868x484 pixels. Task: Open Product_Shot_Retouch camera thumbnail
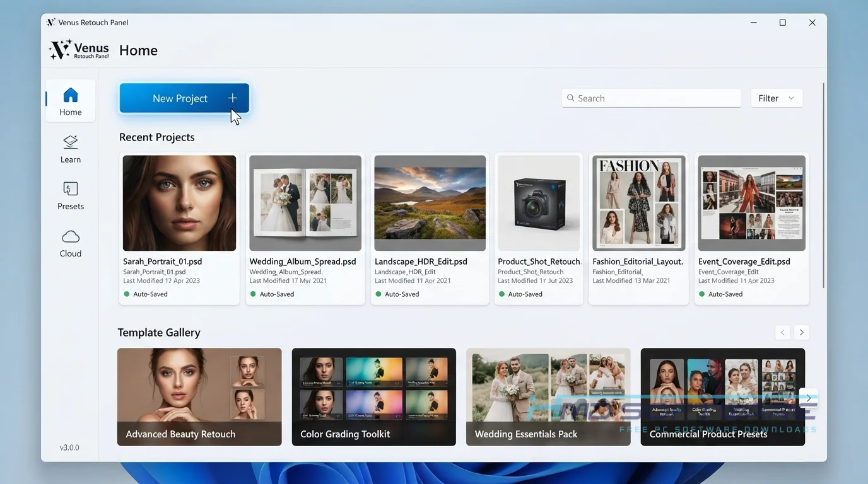[x=539, y=203]
